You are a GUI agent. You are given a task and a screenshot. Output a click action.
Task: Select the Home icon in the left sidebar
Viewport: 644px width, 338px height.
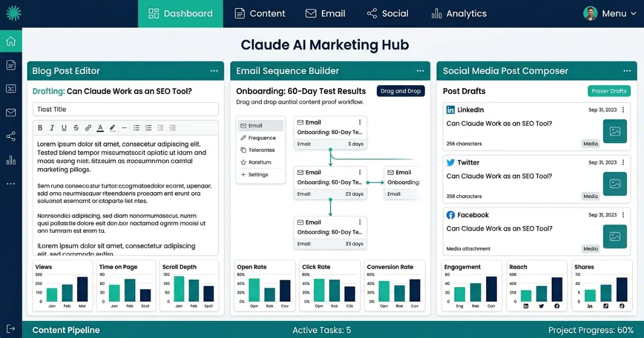[x=11, y=41]
